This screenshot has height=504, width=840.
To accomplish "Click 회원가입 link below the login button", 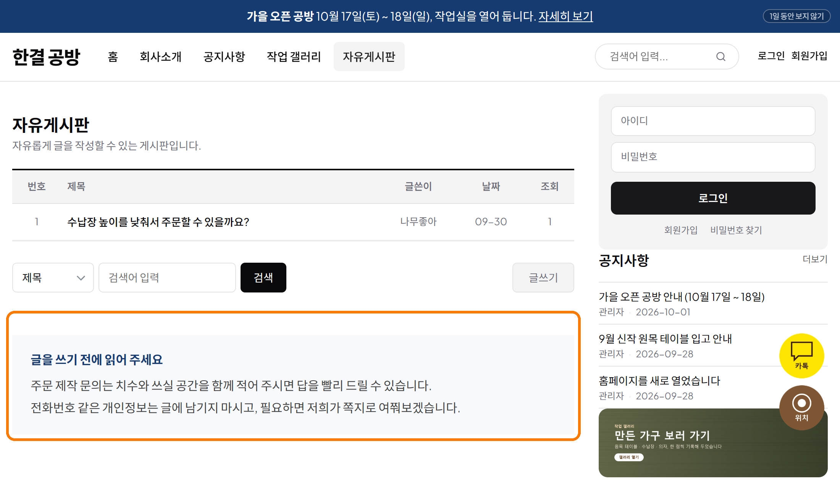I will [x=681, y=230].
